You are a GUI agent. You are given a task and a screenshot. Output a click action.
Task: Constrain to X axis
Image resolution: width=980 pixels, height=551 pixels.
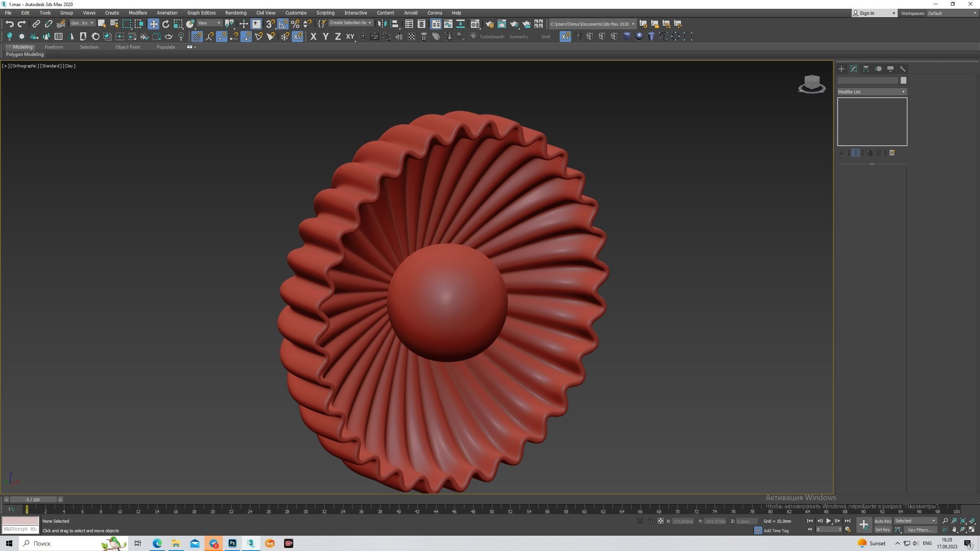[x=314, y=36]
